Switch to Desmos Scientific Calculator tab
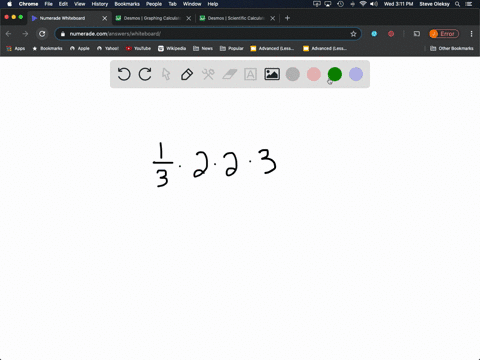The width and height of the screenshot is (480, 360). (236, 18)
